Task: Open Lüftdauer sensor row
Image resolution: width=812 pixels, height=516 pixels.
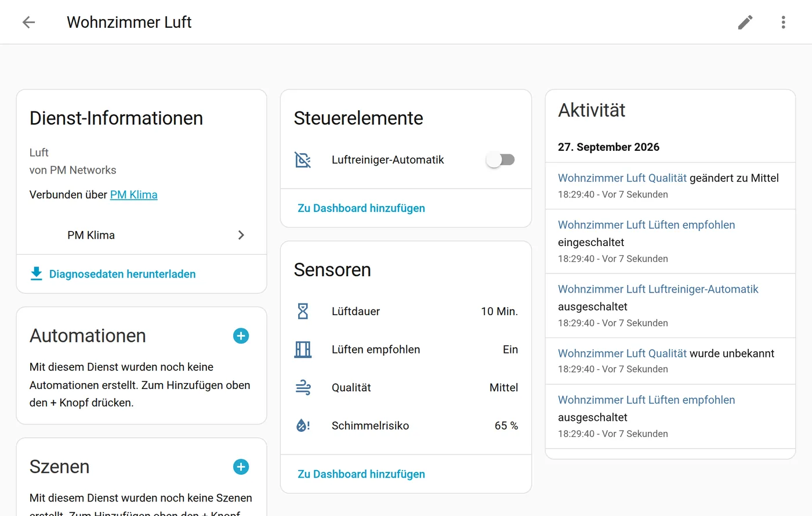Action: [x=406, y=311]
